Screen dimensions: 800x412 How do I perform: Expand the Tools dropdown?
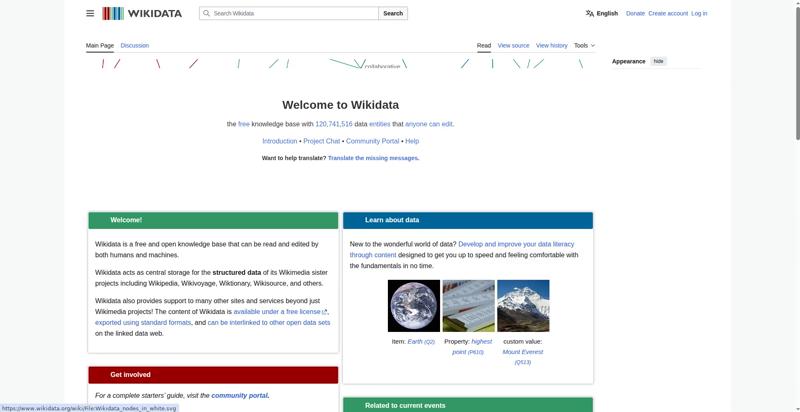(x=584, y=45)
